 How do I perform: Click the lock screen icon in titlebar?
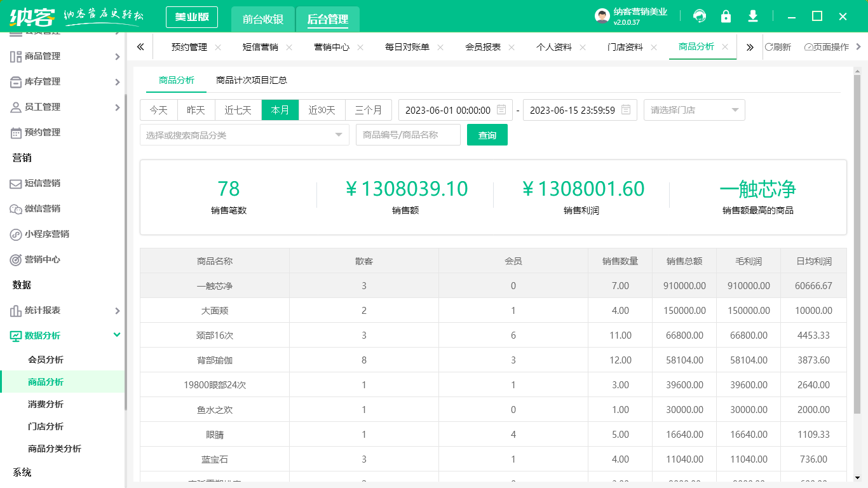click(x=726, y=16)
